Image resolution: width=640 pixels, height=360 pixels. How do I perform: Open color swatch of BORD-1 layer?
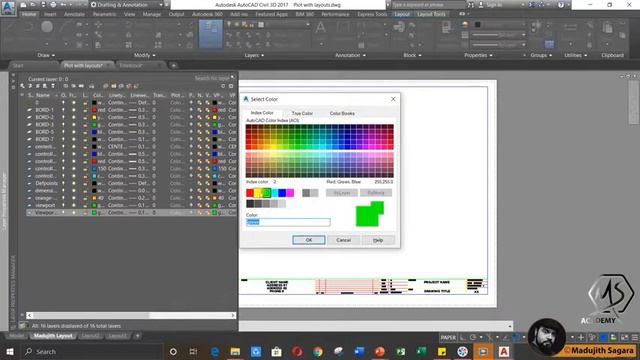pos(94,110)
